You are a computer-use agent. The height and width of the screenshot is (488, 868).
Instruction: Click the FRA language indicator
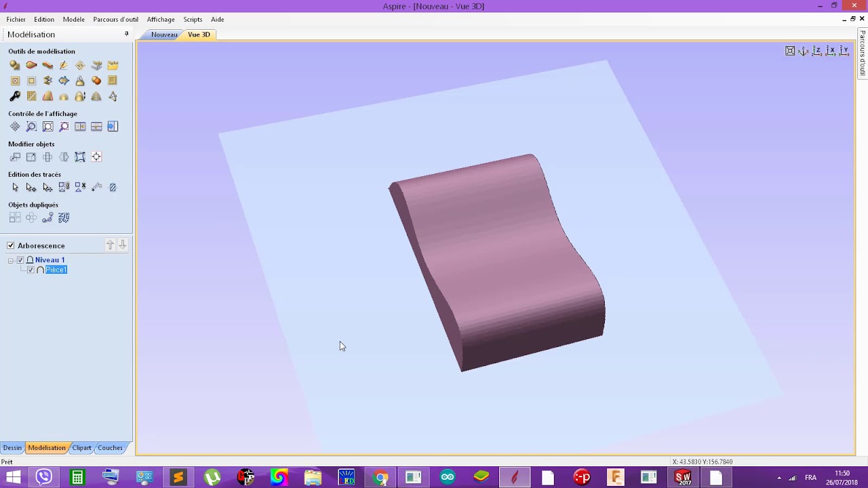(x=810, y=478)
